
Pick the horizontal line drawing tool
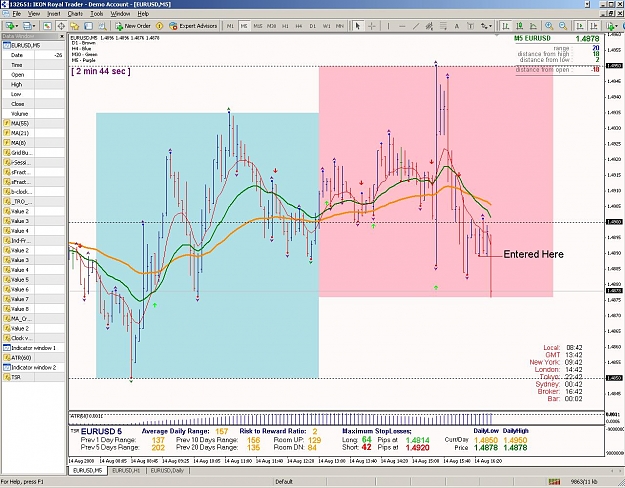point(402,26)
